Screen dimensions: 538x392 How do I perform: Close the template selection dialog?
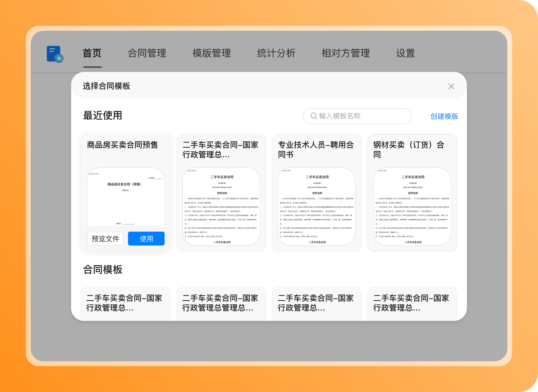pyautogui.click(x=451, y=86)
